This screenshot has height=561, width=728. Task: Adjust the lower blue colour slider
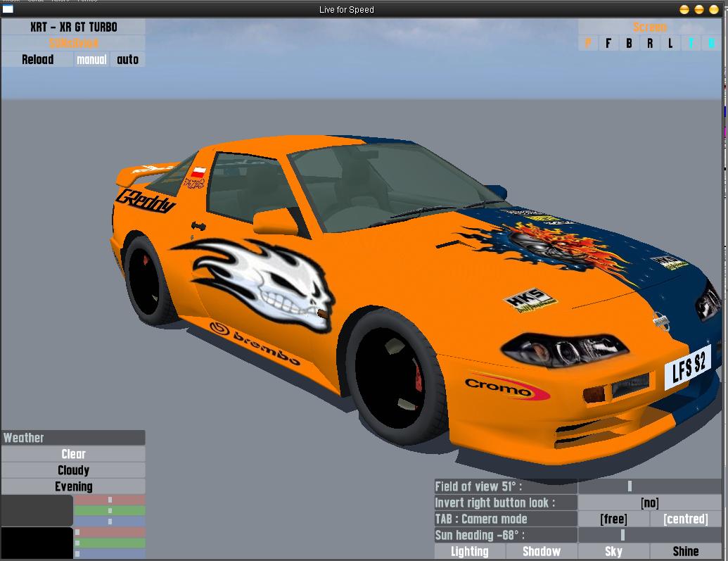110,553
